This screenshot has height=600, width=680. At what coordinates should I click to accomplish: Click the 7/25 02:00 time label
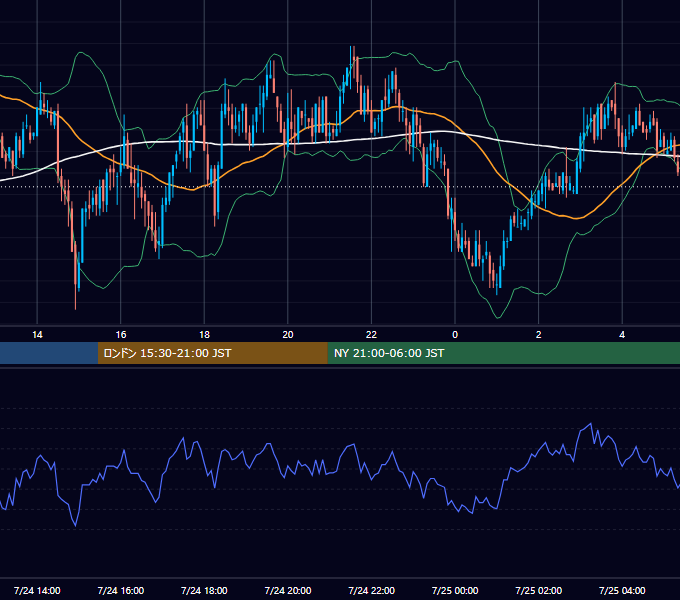coord(539,590)
